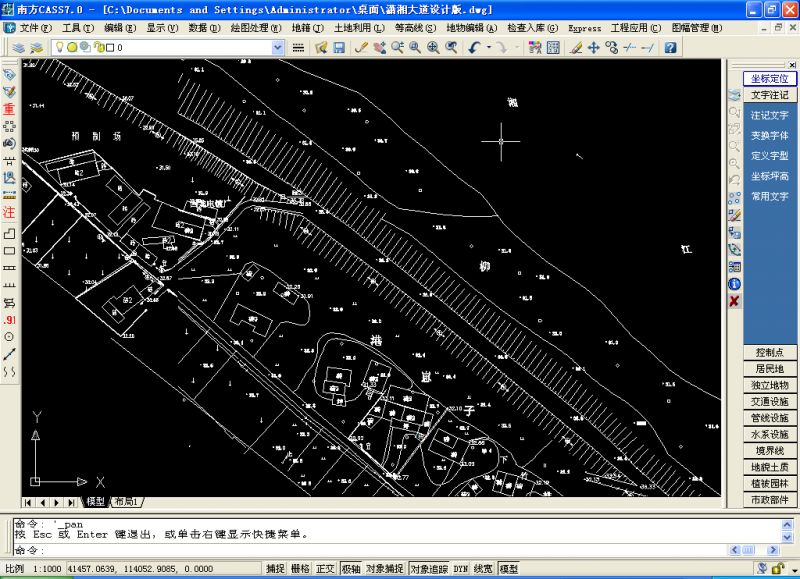Viewport: 800px width, 579px height.
Task: Open the 控制点 category button
Action: coord(769,353)
